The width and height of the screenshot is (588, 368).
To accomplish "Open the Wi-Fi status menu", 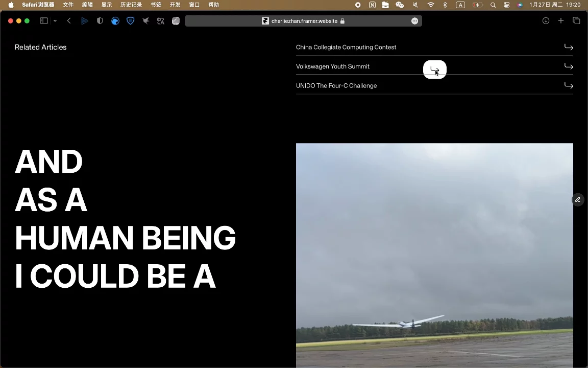I will click(x=430, y=5).
